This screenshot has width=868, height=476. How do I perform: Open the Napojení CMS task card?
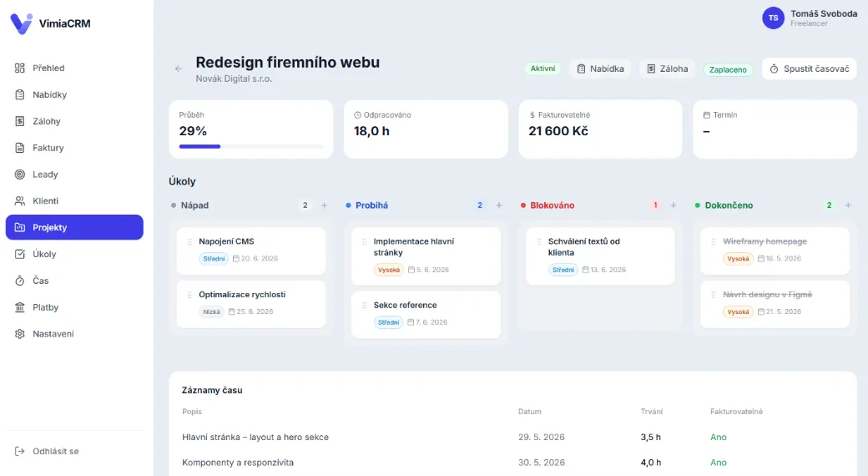pos(251,251)
